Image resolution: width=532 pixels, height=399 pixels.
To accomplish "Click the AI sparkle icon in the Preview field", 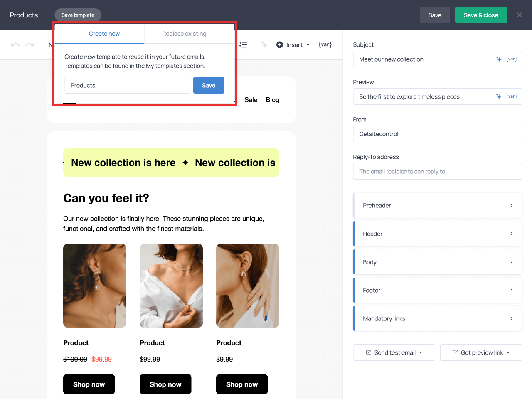I will click(499, 96).
